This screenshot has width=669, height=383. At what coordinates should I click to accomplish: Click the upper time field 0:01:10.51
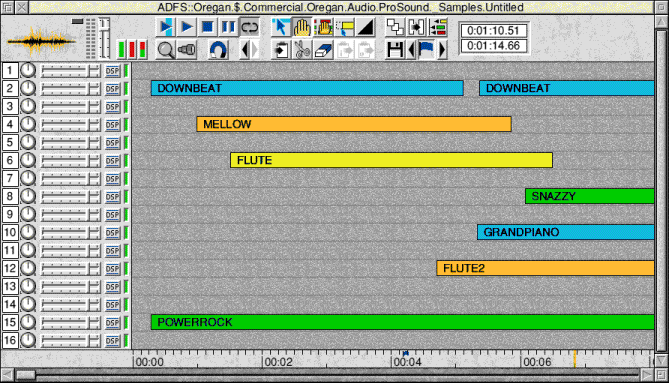pos(493,31)
